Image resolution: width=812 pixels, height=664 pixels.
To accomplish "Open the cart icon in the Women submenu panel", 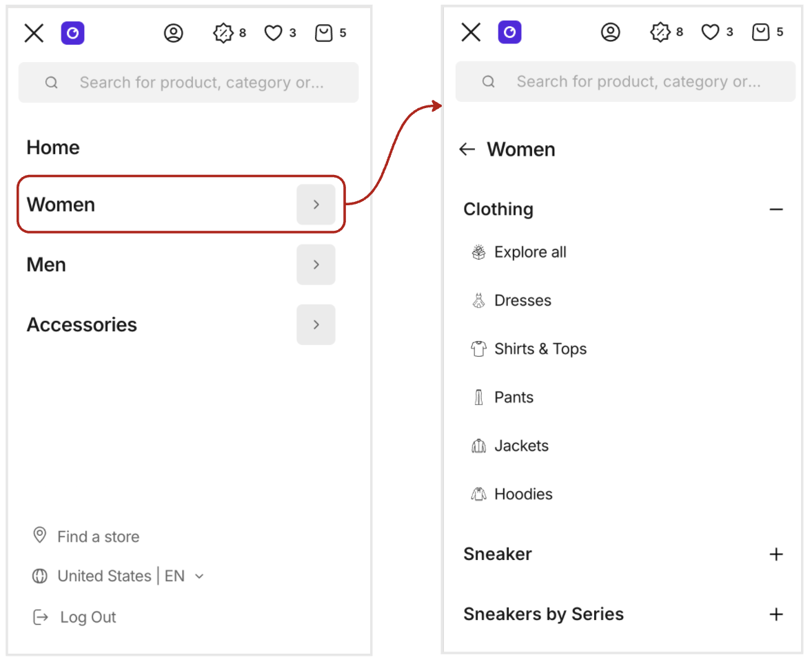I will (x=760, y=32).
